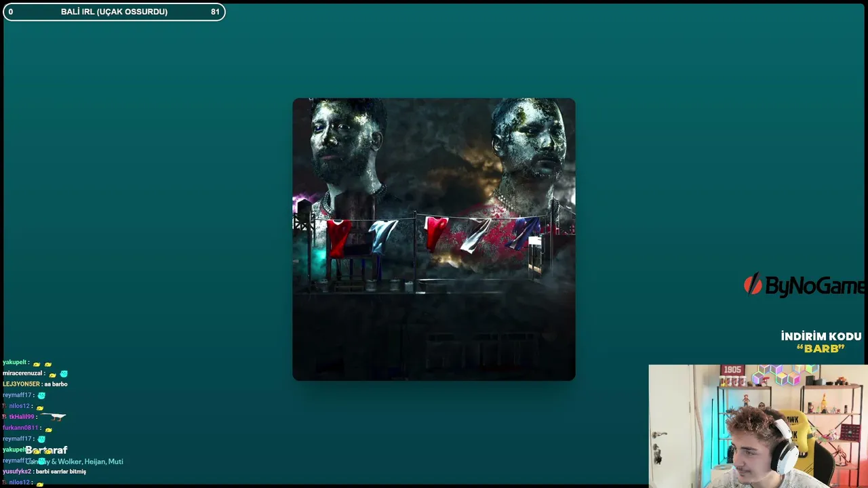Click the goose emote beside tkHalil99
This screenshot has width=868, height=488.
pyautogui.click(x=53, y=417)
